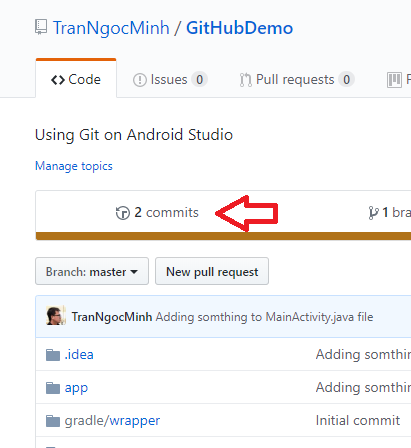Click the app folder icon

(x=53, y=388)
